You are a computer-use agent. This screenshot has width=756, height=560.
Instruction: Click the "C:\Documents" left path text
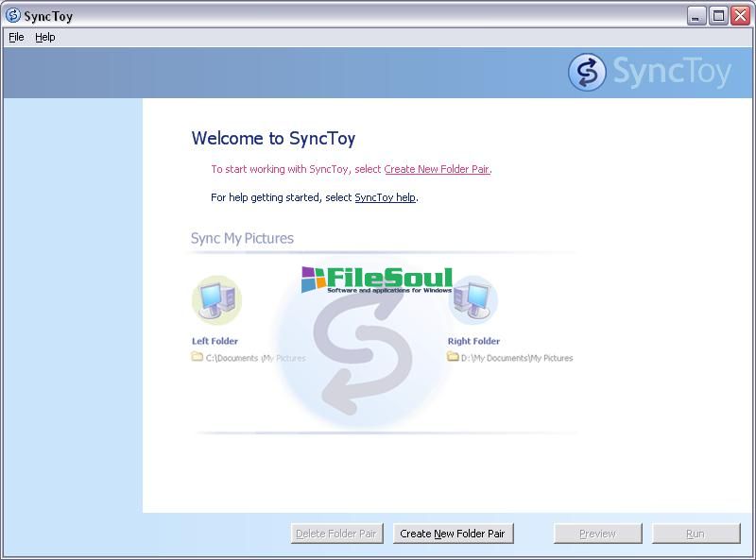click(x=256, y=358)
